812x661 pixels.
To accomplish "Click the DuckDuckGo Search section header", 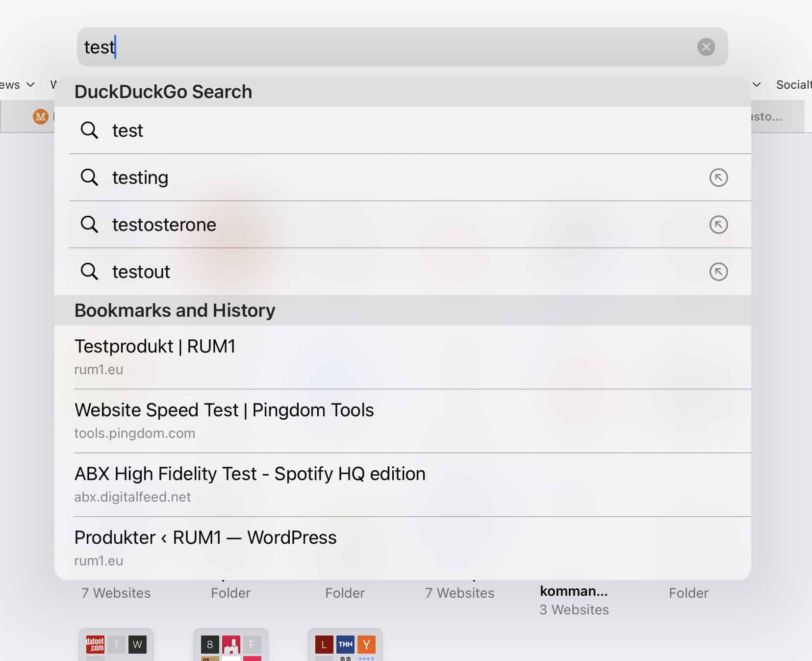I will (403, 92).
